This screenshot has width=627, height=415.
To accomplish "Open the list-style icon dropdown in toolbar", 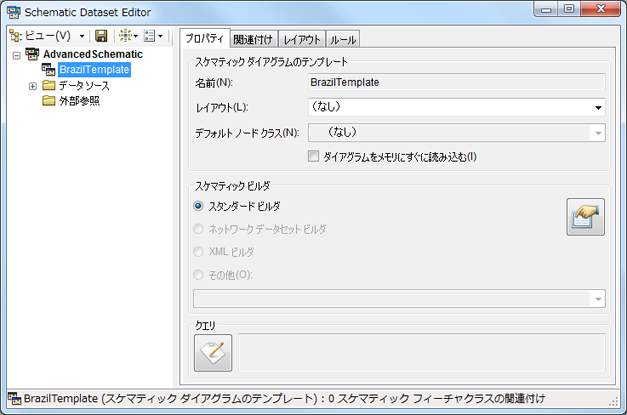I will point(153,36).
